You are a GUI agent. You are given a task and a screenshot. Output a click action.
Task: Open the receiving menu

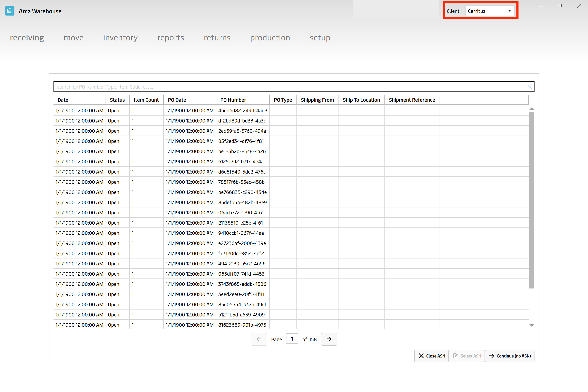click(27, 38)
